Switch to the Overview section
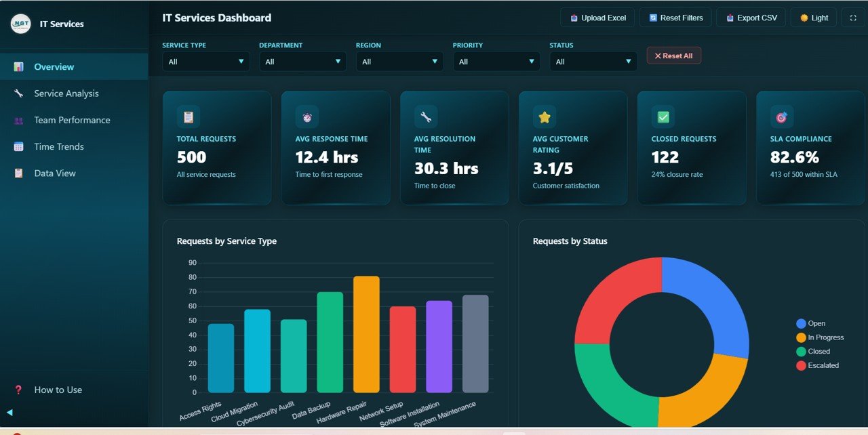The width and height of the screenshot is (868, 435). (54, 66)
